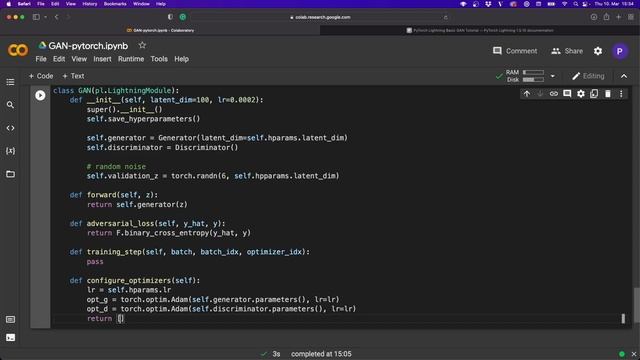640x360 pixels.
Task: Open the Edit menu in Colab
Action: (59, 59)
